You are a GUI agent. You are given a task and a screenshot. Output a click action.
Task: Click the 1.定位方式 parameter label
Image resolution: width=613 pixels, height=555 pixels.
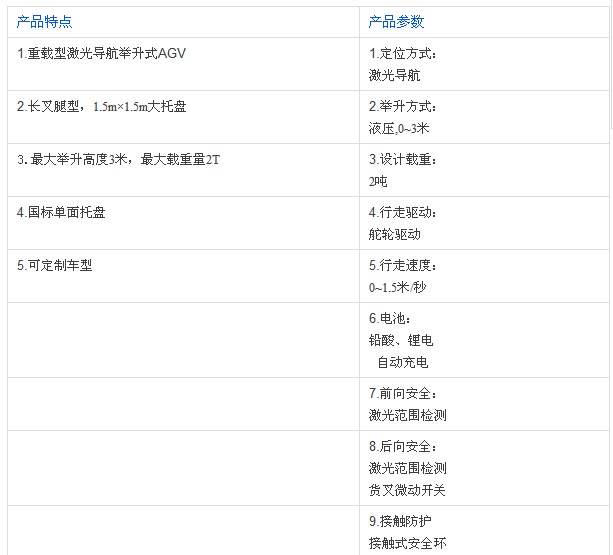[x=403, y=53]
